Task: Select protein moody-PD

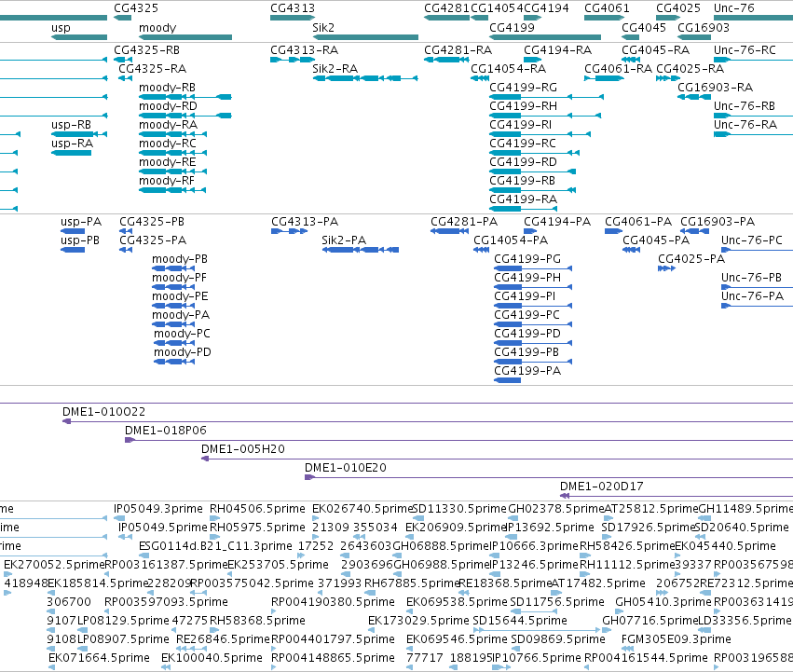Action: [x=183, y=352]
